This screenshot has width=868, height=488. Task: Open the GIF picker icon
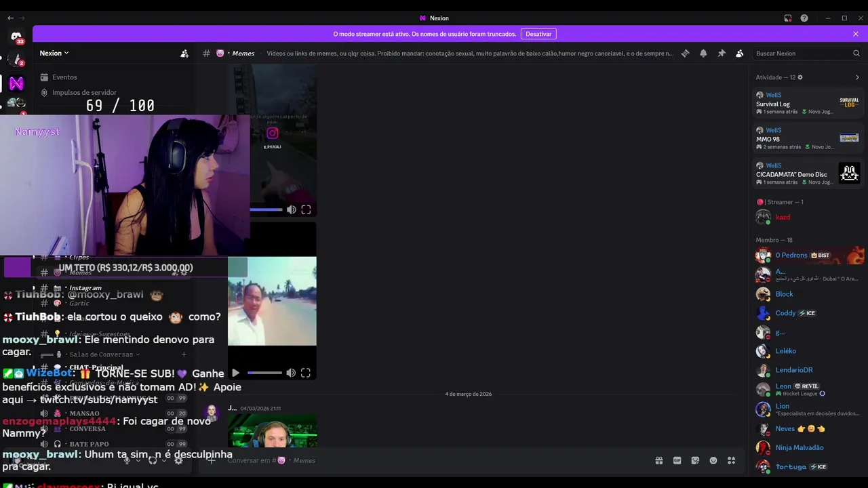click(x=677, y=461)
